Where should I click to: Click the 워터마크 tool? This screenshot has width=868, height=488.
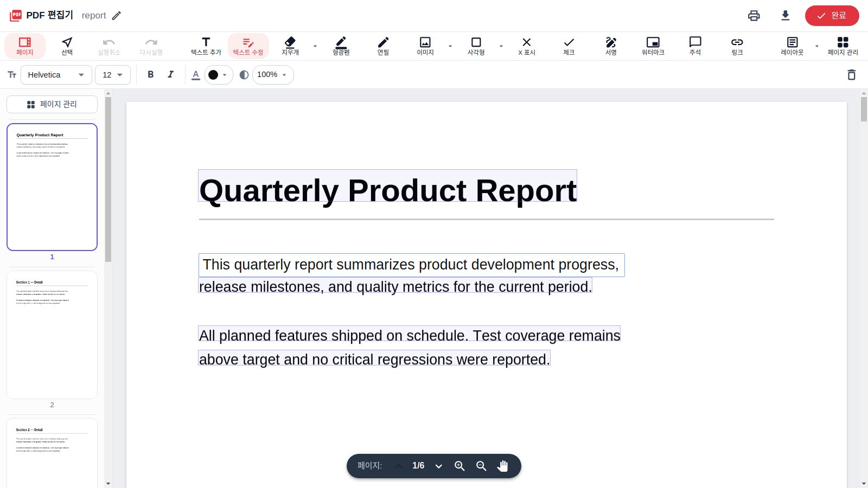[x=653, y=46]
